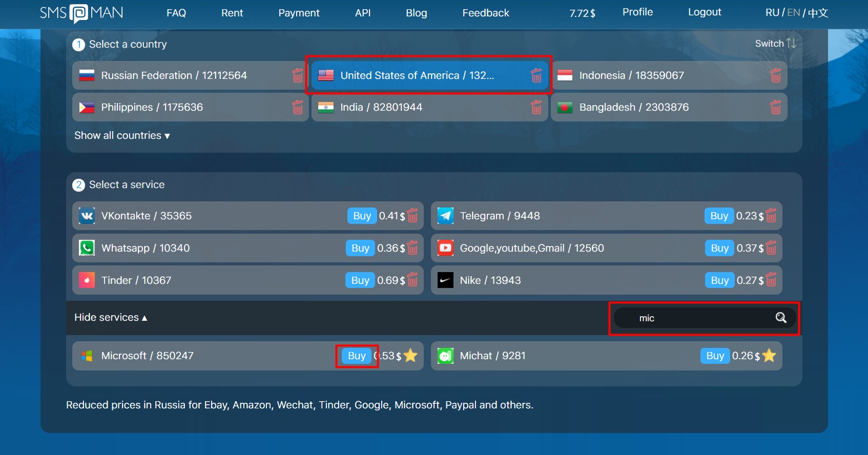The image size is (868, 455).
Task: Buy a Whatsapp number
Action: (360, 248)
